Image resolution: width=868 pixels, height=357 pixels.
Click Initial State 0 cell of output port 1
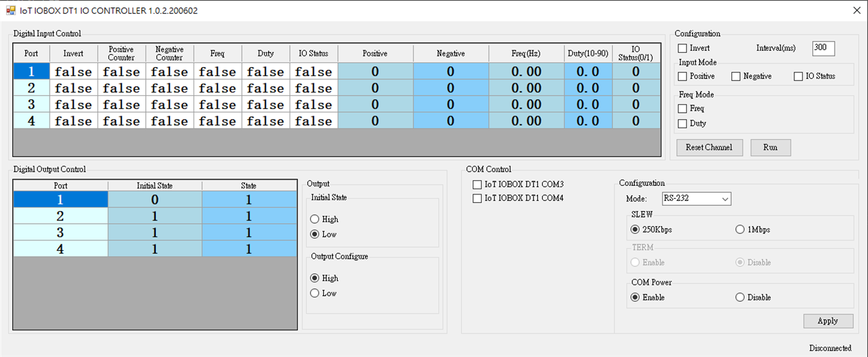coord(154,199)
